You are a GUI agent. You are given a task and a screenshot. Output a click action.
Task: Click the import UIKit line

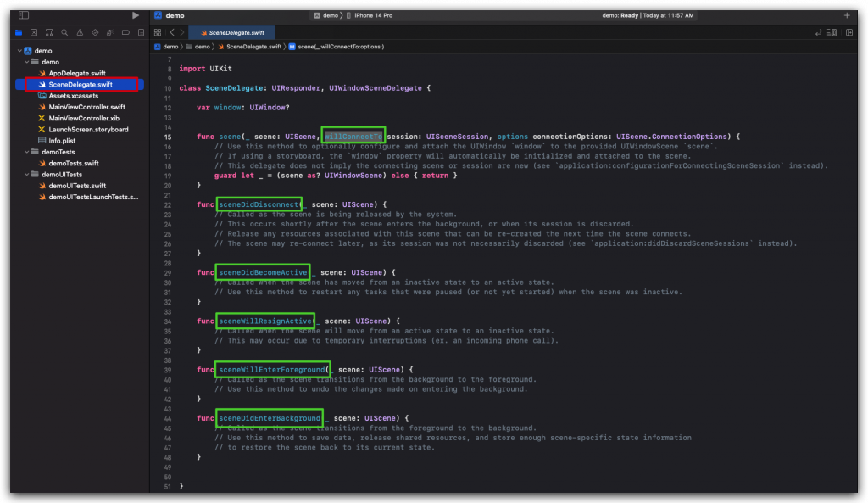tap(205, 69)
